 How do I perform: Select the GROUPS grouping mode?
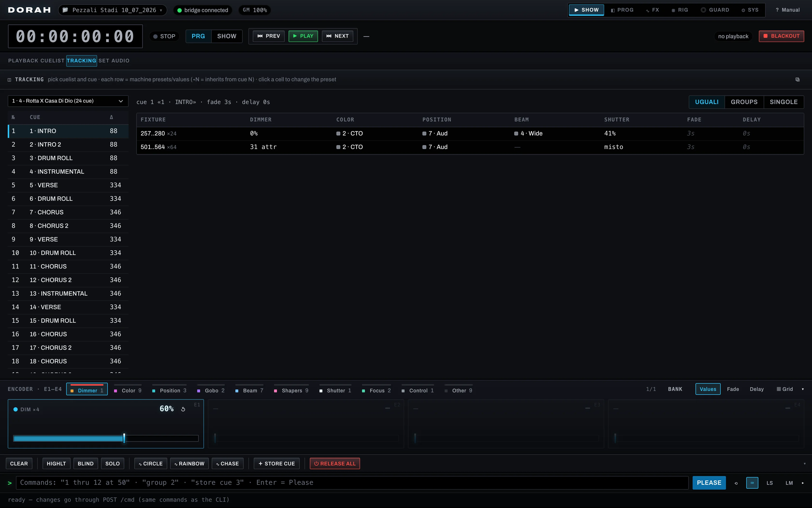coord(744,102)
